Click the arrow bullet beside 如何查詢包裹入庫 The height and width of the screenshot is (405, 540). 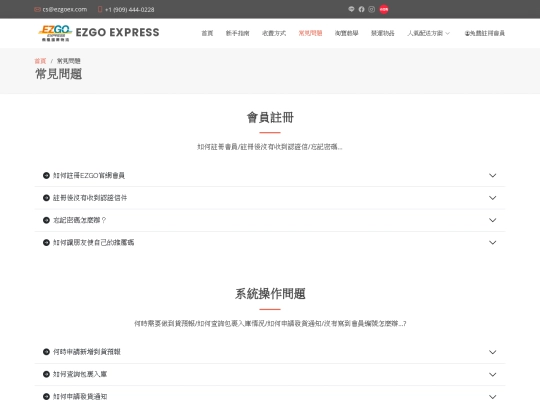[x=46, y=374]
